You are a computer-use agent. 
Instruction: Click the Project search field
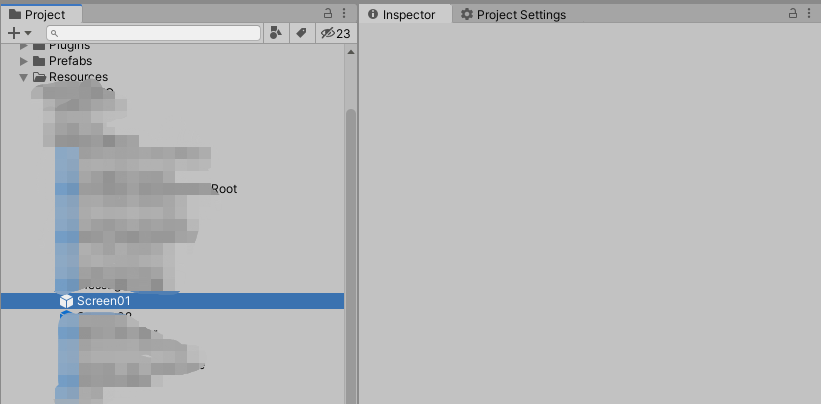click(x=153, y=33)
